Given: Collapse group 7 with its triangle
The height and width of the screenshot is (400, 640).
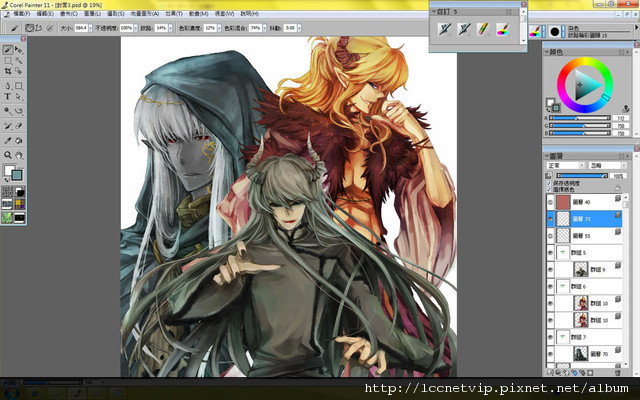Looking at the screenshot, I should 563,337.
